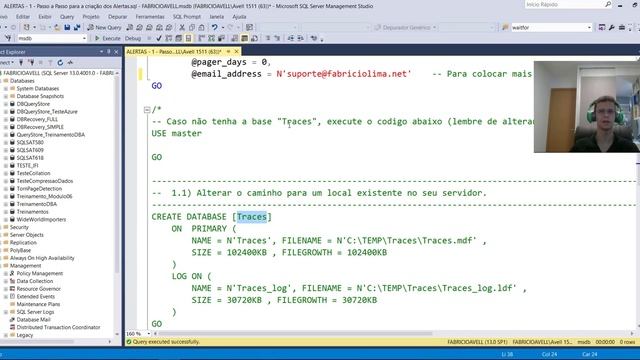Select the SQLSAT580 database
This screenshot has height=360, width=640.
pos(30,142)
